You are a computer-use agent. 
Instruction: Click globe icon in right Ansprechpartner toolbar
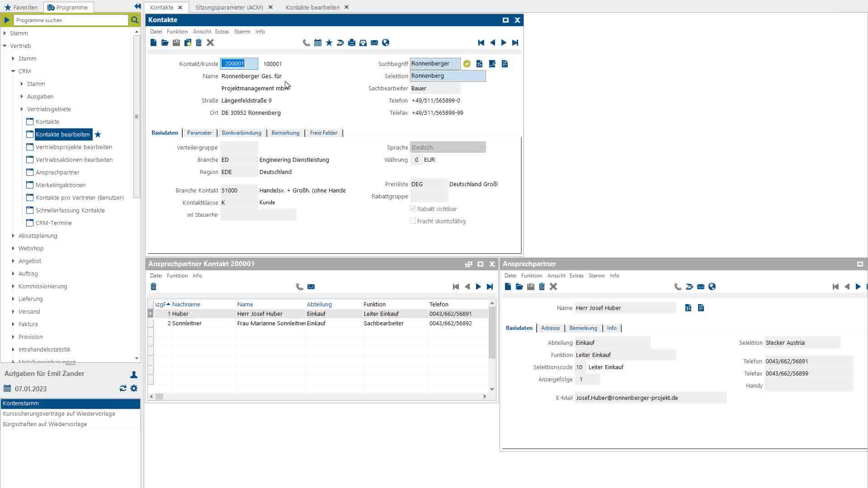tap(712, 286)
